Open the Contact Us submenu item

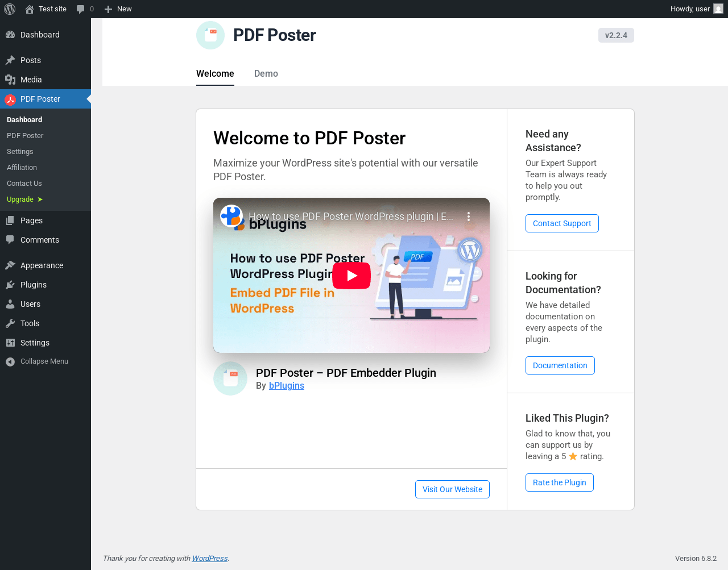click(x=24, y=184)
